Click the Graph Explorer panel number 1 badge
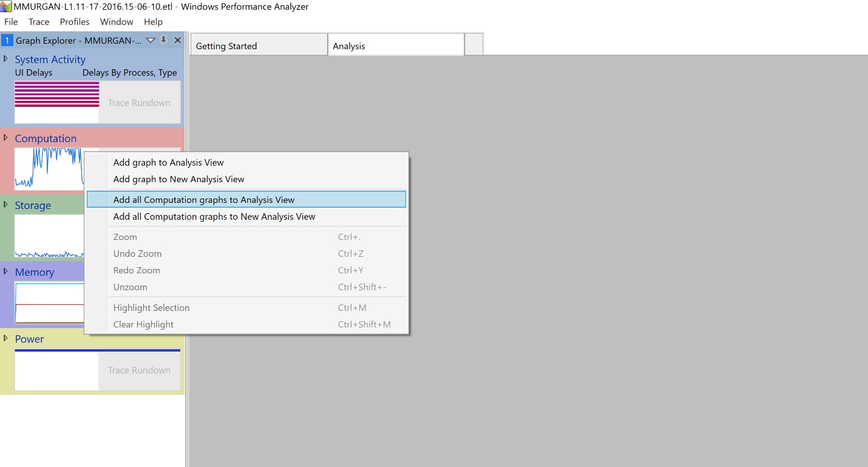This screenshot has width=868, height=467. [x=7, y=40]
